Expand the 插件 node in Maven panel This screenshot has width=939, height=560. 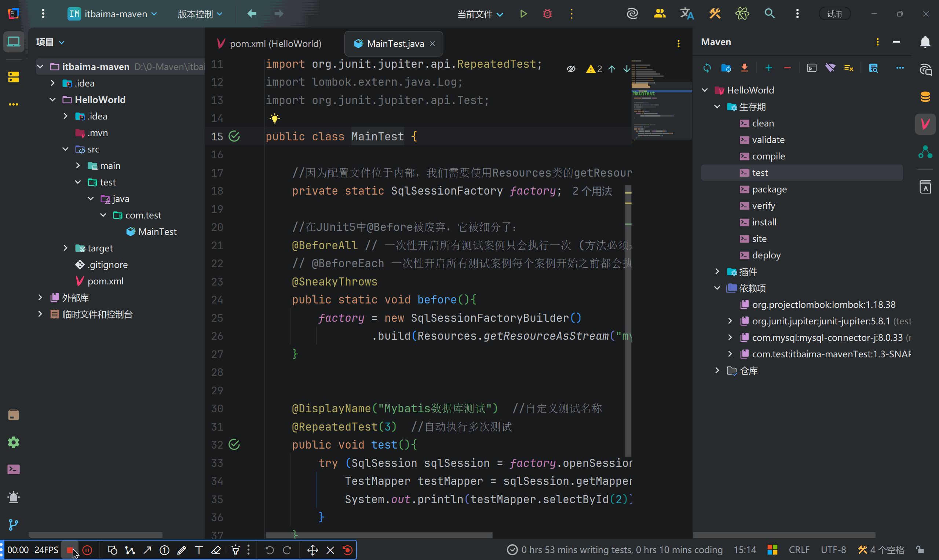coord(717,272)
